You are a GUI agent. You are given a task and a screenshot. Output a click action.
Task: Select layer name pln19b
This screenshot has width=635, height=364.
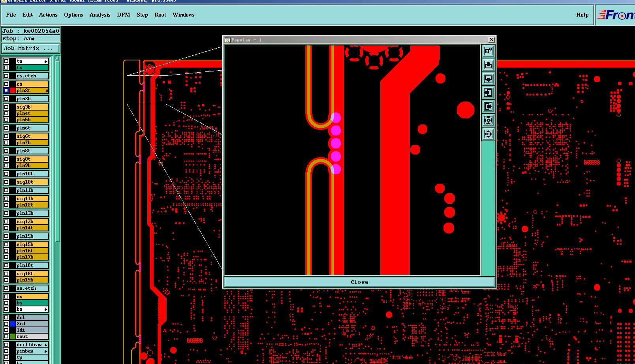click(32, 280)
